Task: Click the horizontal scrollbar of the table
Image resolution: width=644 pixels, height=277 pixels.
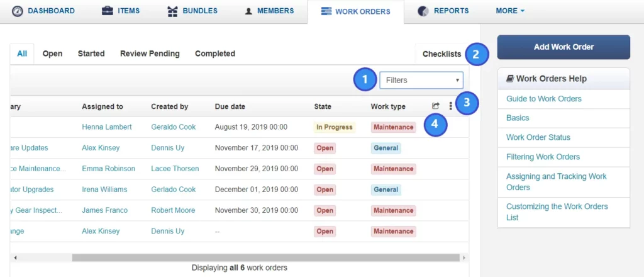Action: point(264,257)
